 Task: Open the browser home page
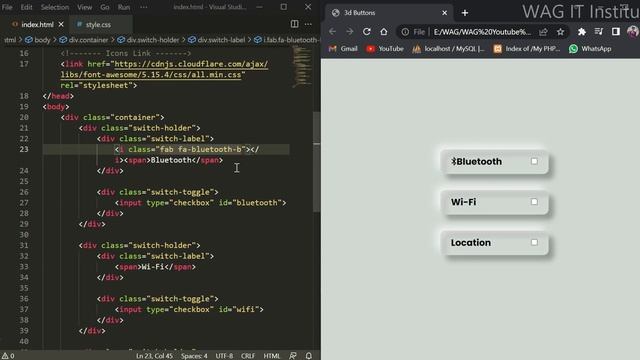[x=384, y=31]
